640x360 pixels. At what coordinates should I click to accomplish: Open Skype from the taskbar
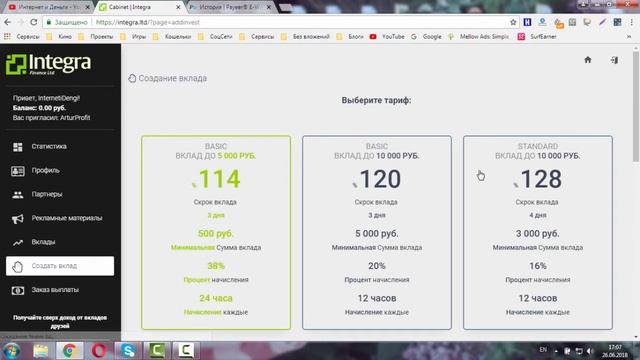[128, 351]
